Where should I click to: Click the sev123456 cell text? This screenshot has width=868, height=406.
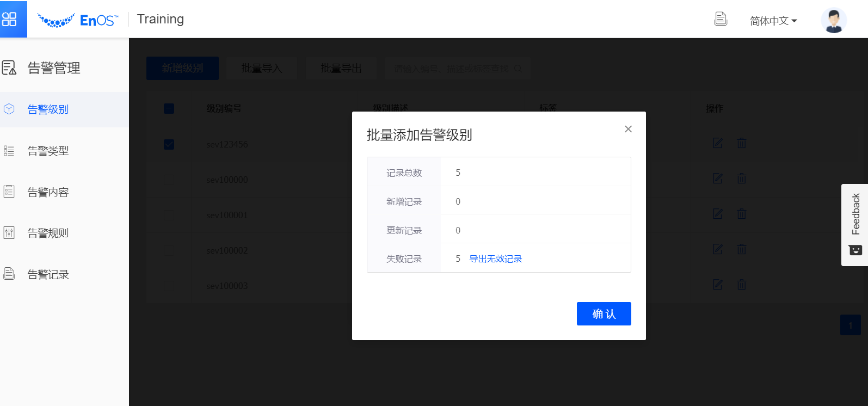(227, 144)
